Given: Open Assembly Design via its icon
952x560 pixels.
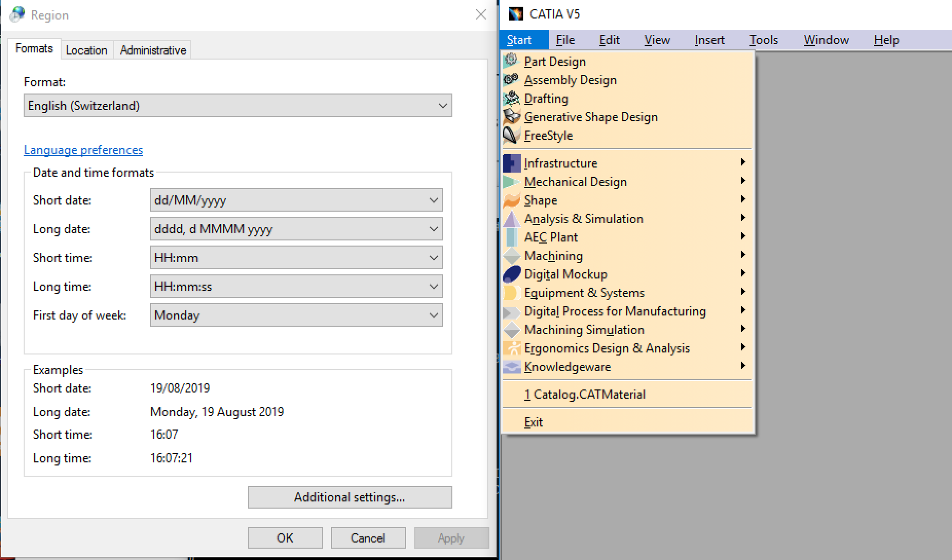Looking at the screenshot, I should (511, 80).
